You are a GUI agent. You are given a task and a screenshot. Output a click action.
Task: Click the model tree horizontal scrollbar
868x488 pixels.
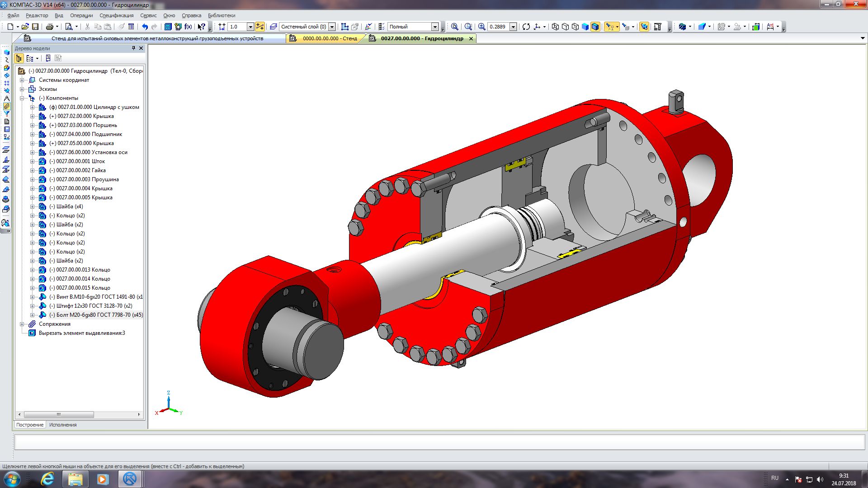coord(59,414)
